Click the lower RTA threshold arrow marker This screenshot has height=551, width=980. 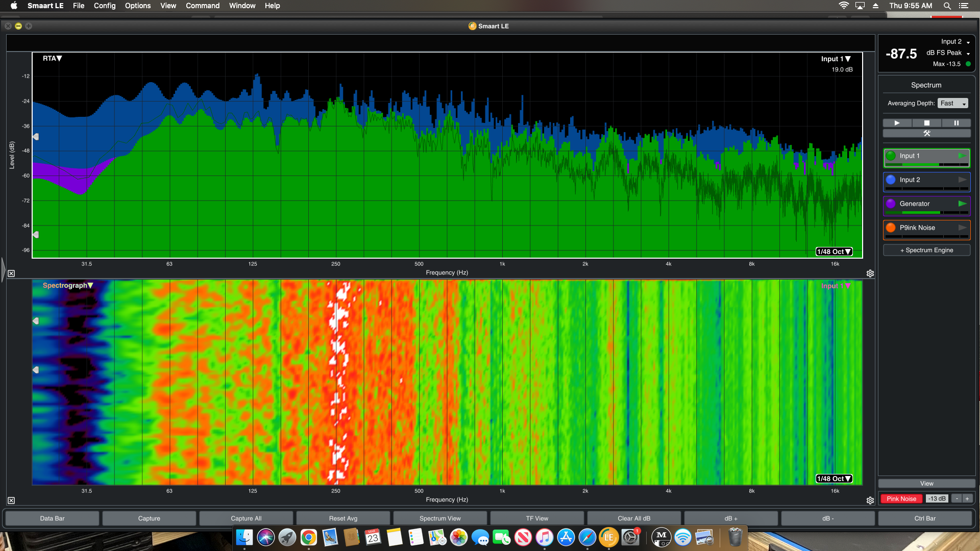[36, 235]
